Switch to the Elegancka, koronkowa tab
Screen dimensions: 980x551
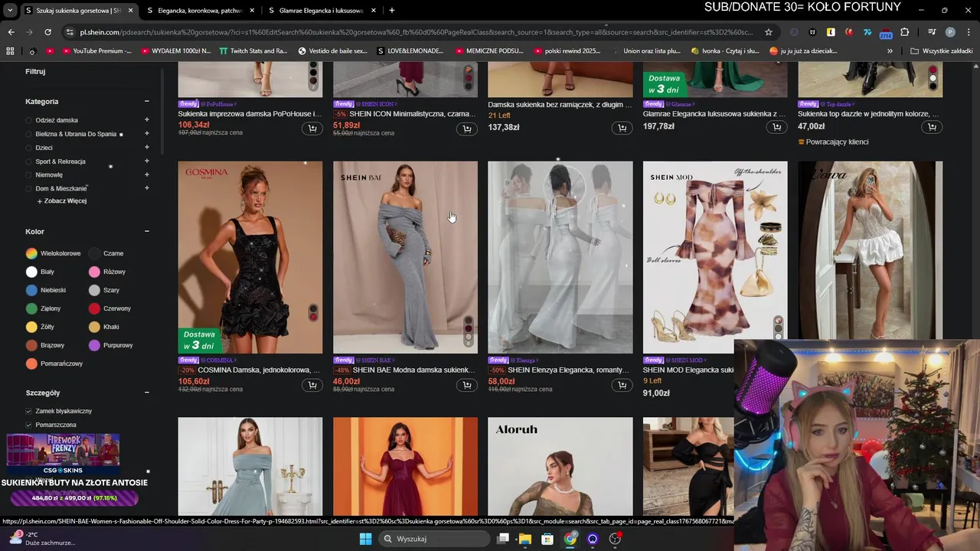click(x=201, y=11)
